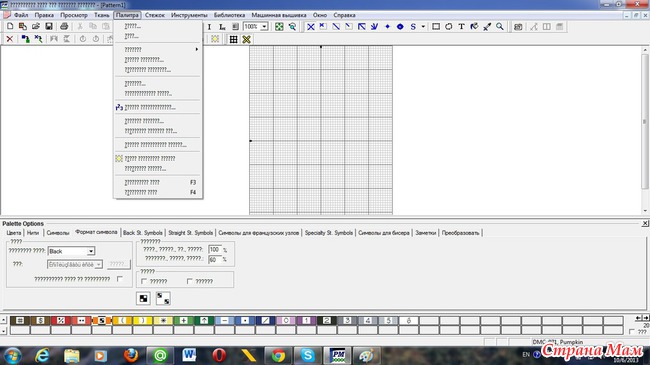Tick the second checkbox in lower group
The width and height of the screenshot is (650, 365).
pos(189,281)
